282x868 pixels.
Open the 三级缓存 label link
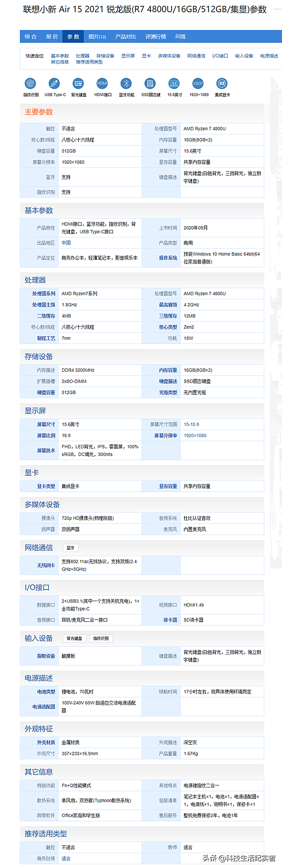pyautogui.click(x=168, y=316)
